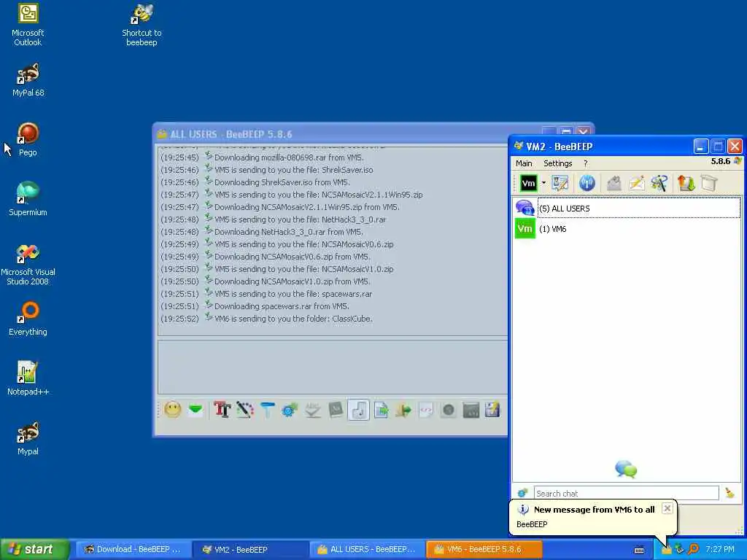Screen dimensions: 747x560
Task: Click the grey open envelope icon in the VM2 toolbar
Action: click(x=614, y=183)
